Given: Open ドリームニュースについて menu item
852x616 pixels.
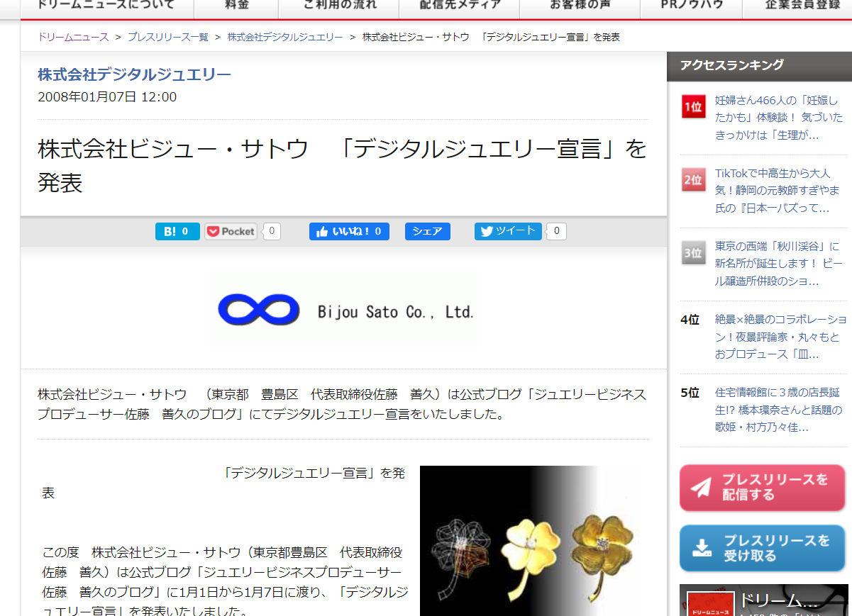Looking at the screenshot, I should (x=106, y=6).
